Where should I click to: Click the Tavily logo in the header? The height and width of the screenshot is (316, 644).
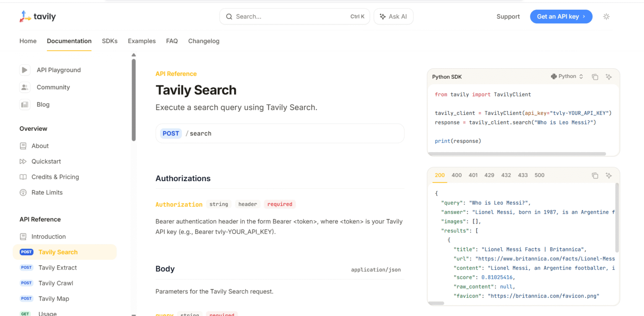pyautogui.click(x=37, y=16)
